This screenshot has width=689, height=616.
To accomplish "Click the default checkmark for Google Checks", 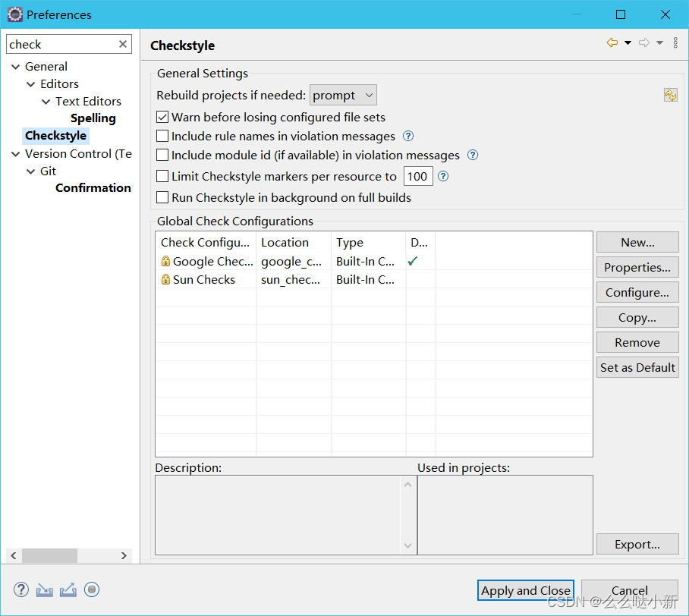I will tap(412, 261).
